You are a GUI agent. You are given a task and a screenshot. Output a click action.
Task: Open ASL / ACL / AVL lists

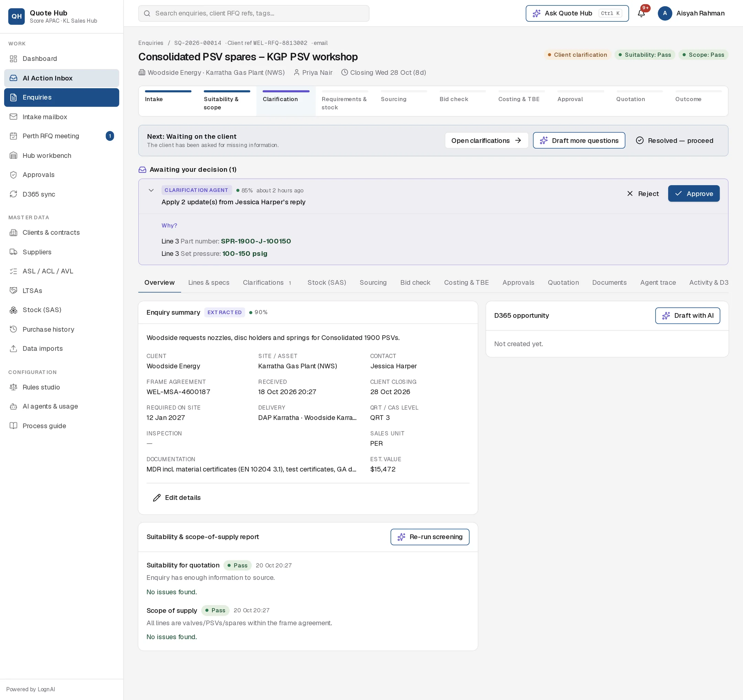pos(62,271)
